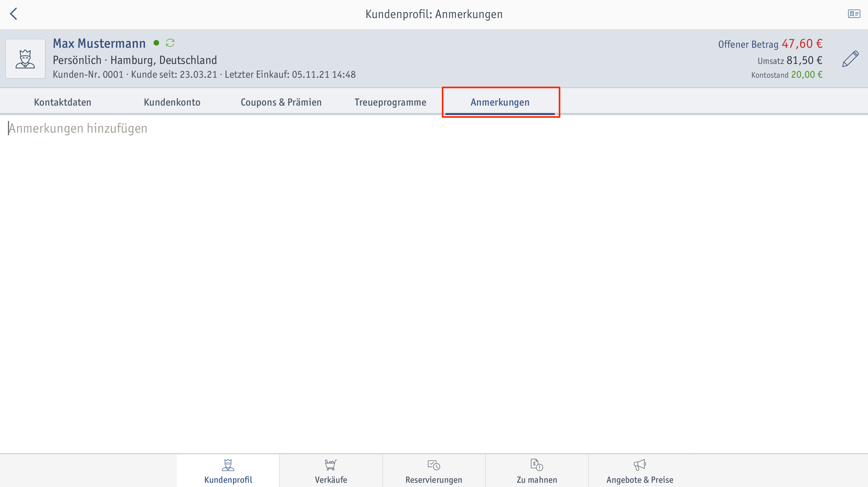The width and height of the screenshot is (868, 487).
Task: Click the green sync refresh icon
Action: point(170,43)
